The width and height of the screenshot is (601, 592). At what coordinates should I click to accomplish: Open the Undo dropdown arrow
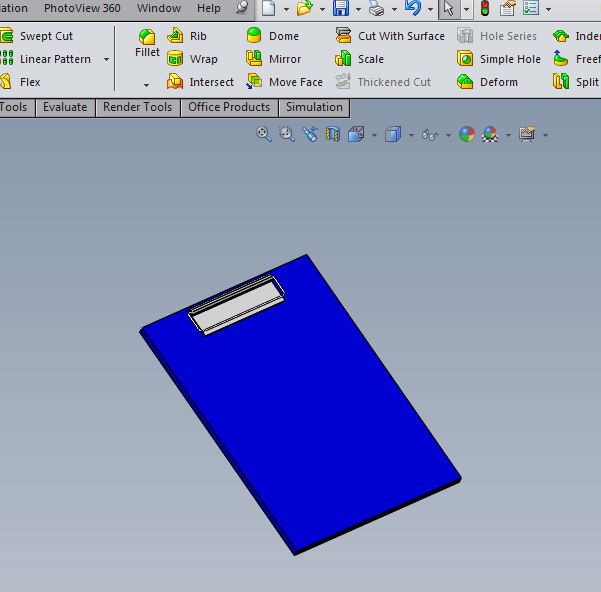(430, 9)
